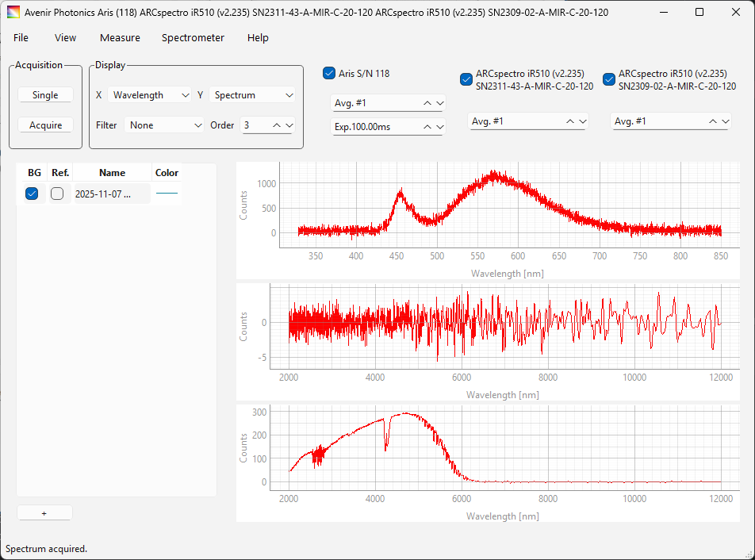
Task: Maximize the application window
Action: coord(699,13)
